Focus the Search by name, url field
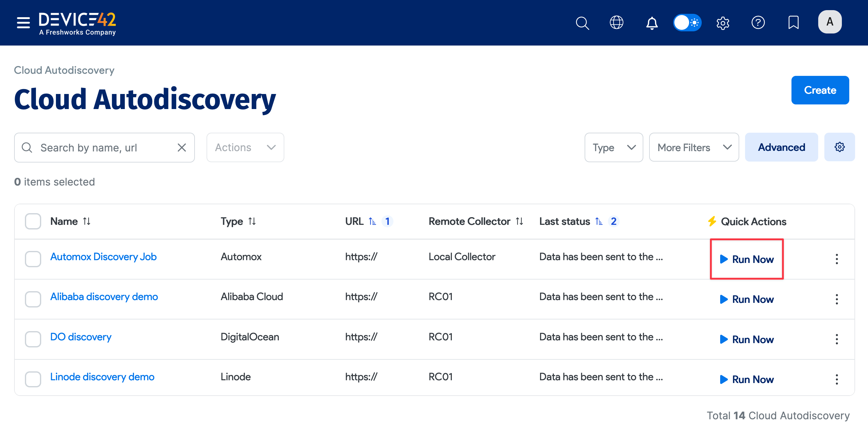Image resolution: width=868 pixels, height=446 pixels. 105,147
